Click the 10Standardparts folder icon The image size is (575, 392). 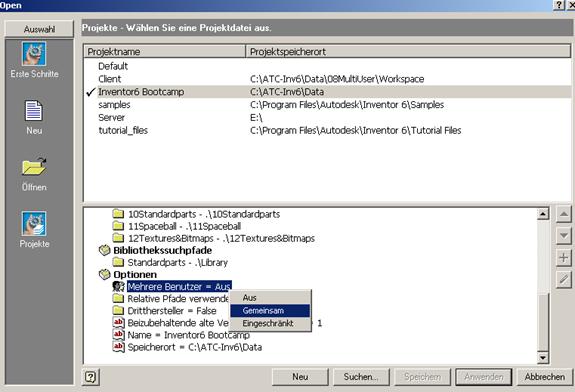[118, 214]
